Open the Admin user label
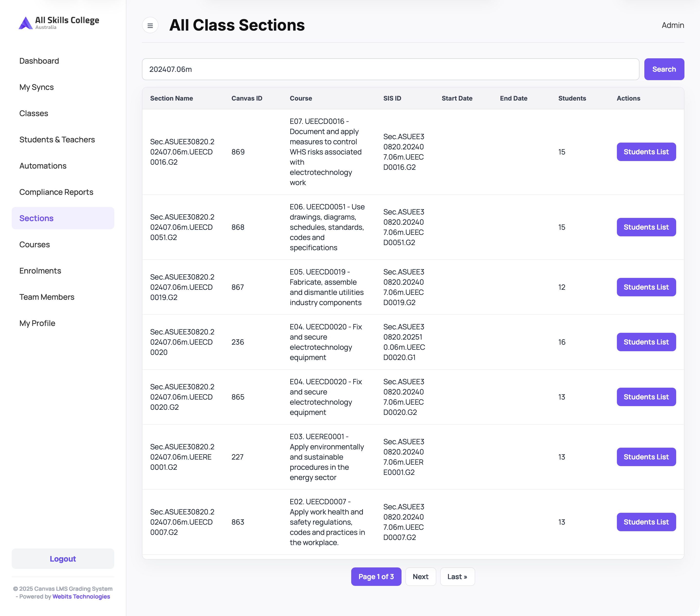Viewport: 700px width, 616px height. click(673, 25)
